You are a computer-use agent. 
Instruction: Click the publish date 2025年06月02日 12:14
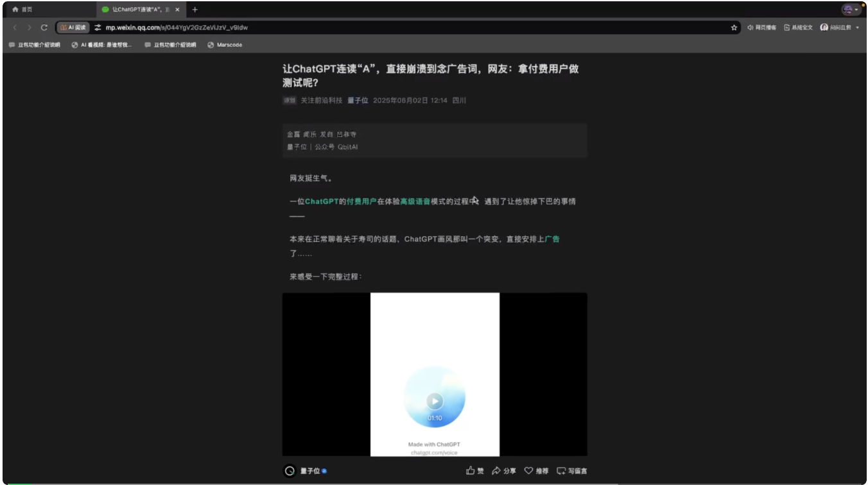pos(410,100)
